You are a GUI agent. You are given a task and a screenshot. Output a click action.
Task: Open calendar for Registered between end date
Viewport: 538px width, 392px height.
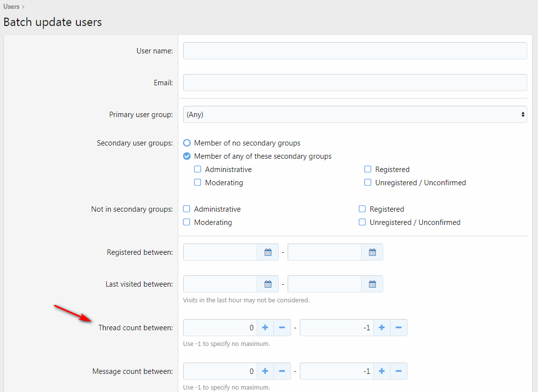click(x=372, y=252)
